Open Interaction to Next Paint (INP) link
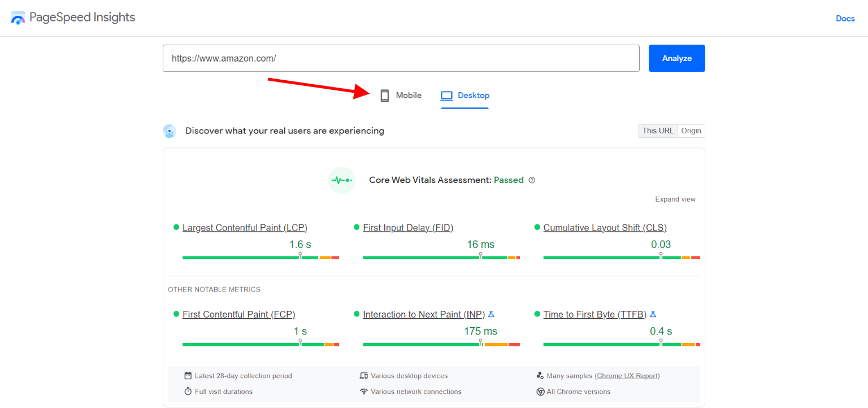Screen dimensions: 868x408 pos(424,314)
